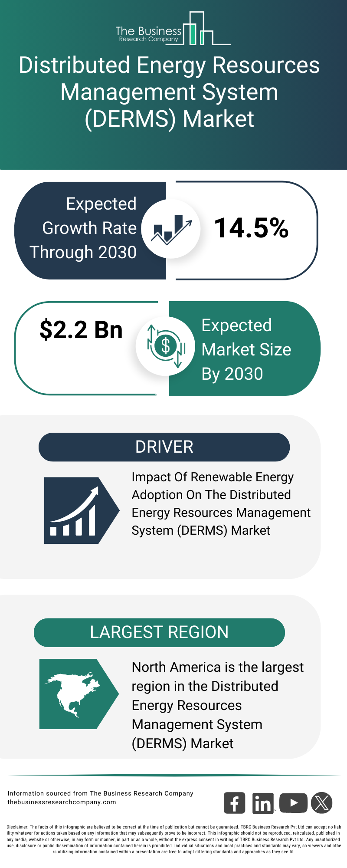Open the X social icon
347x868 pixels.
322,803
